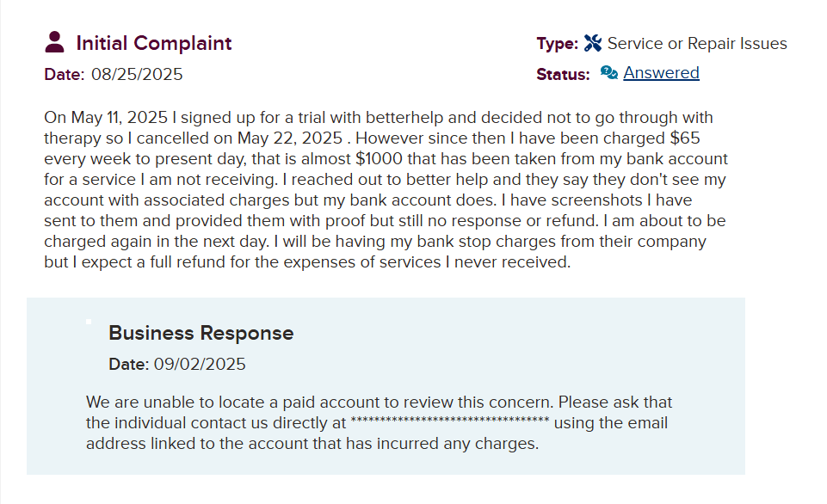Screen dimensions: 827x504
Task: Click the redacted asterisk contact address
Action: pyautogui.click(x=449, y=422)
